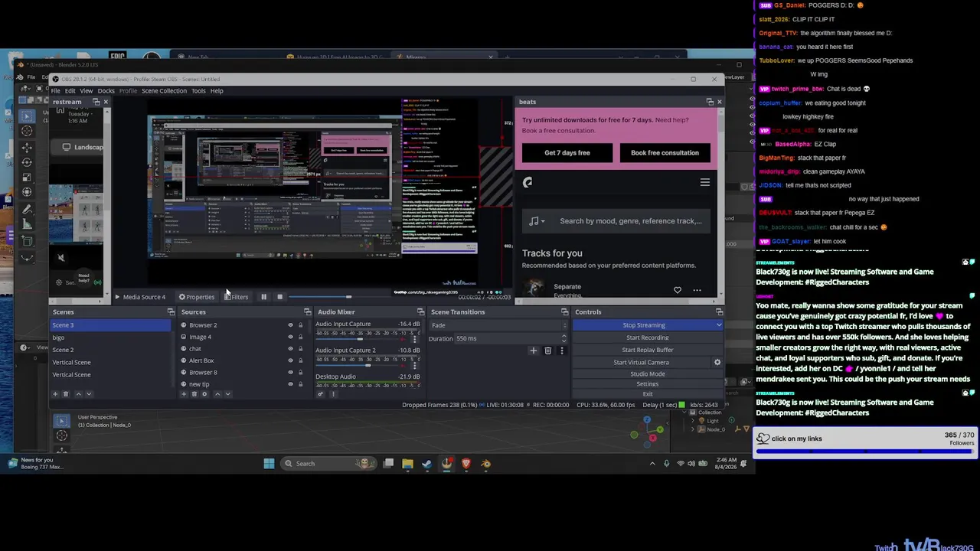Remove transition with trash icon
The image size is (980, 551).
click(547, 350)
